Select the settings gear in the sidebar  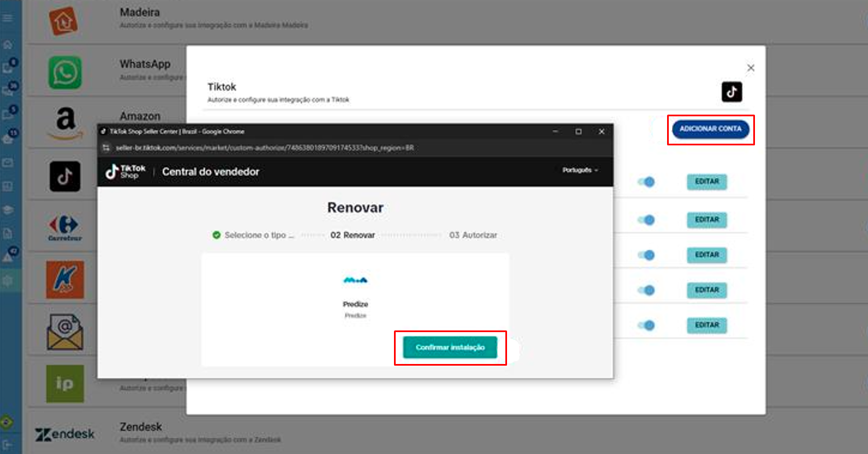click(7, 281)
